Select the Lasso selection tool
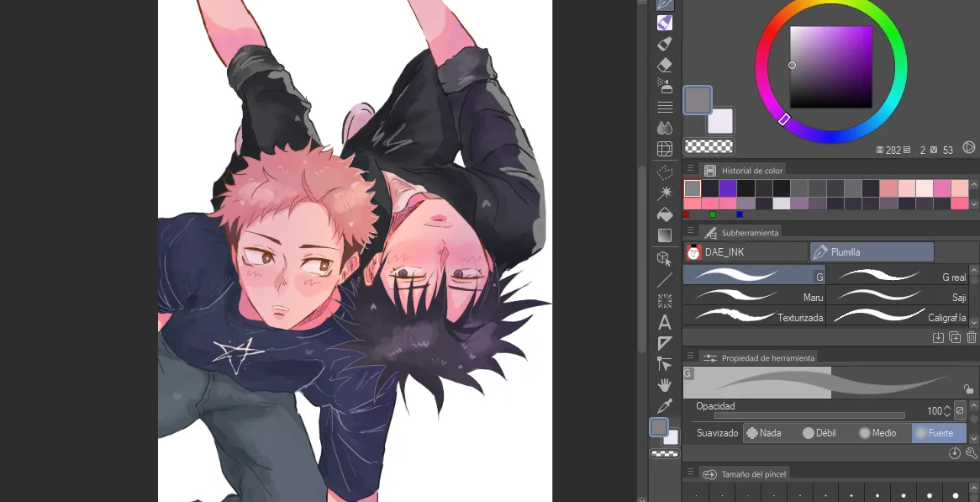The width and height of the screenshot is (980, 502). (x=664, y=172)
